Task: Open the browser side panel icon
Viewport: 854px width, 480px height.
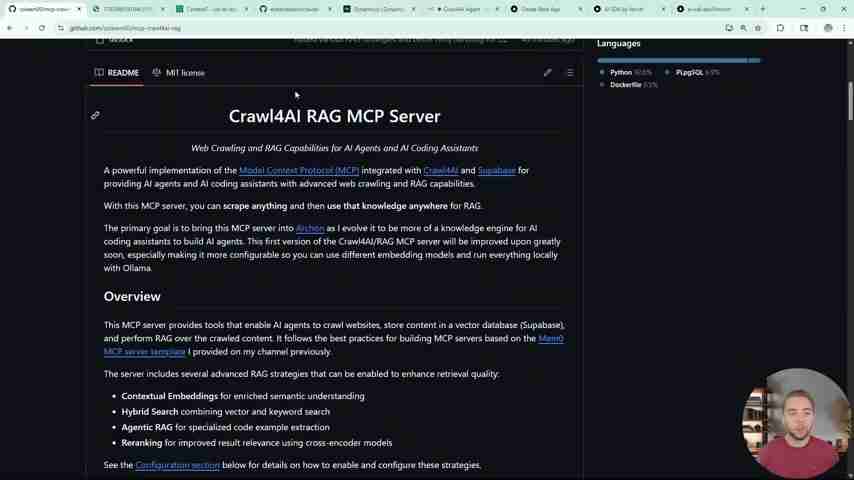Action: point(804,28)
